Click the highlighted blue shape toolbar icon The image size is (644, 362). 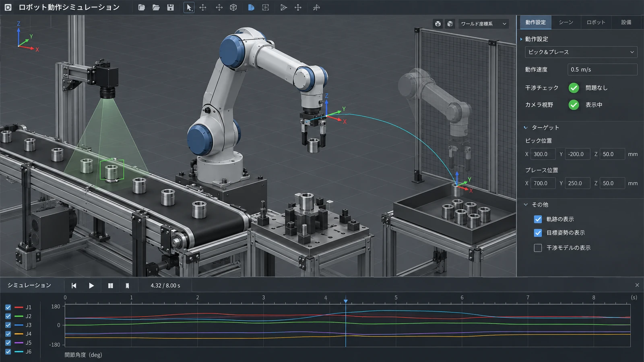pyautogui.click(x=251, y=7)
